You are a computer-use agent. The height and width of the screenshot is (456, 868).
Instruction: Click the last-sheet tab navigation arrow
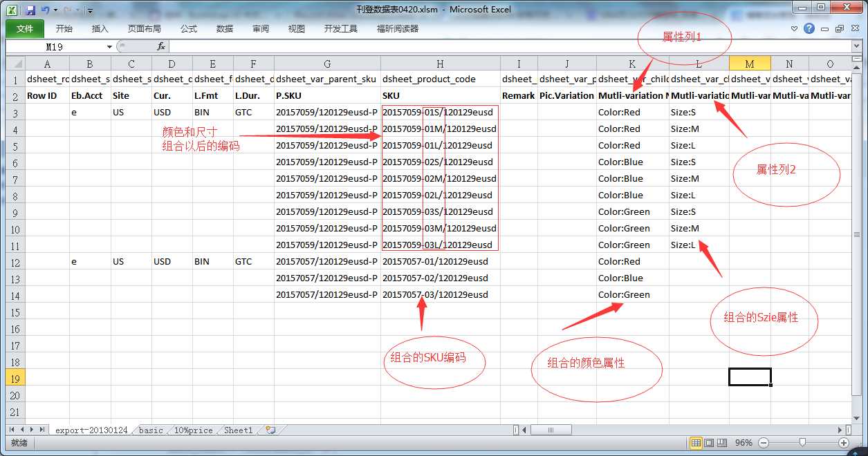click(x=42, y=430)
